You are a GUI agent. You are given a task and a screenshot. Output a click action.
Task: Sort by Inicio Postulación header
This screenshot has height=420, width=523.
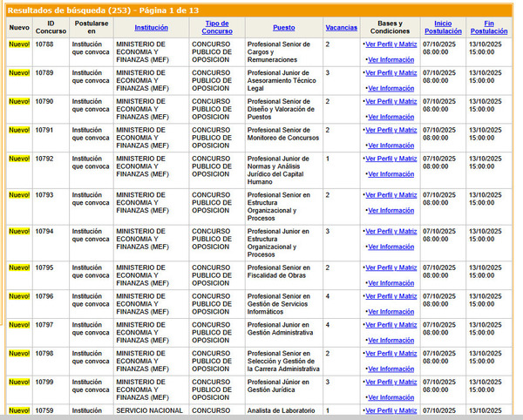click(443, 27)
